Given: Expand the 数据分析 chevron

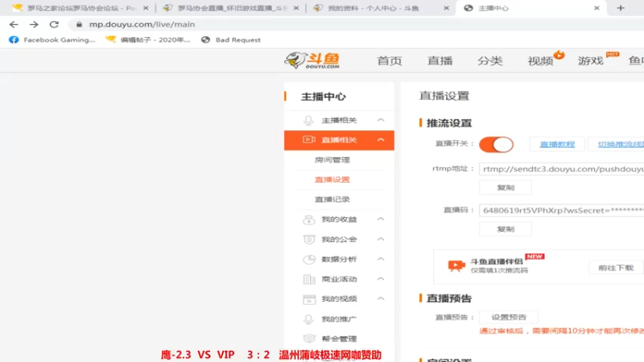Looking at the screenshot, I should pos(381,259).
